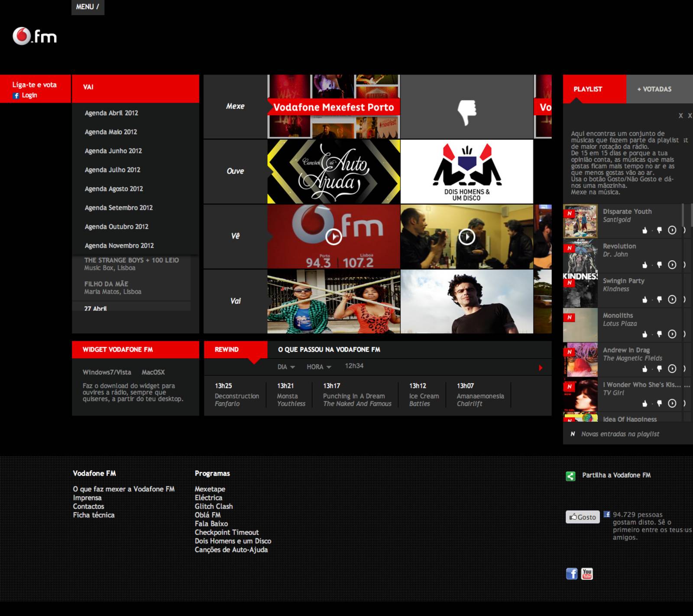This screenshot has width=693, height=616.
Task: Play Andrew in Drag preview
Action: point(672,369)
